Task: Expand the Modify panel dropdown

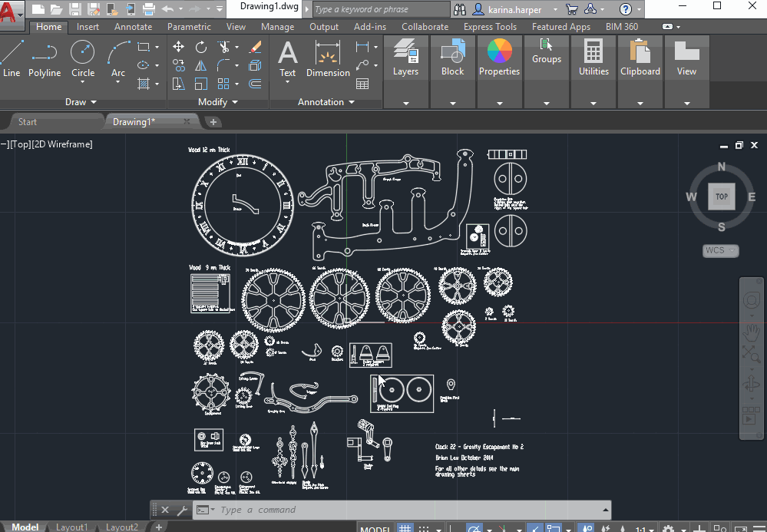Action: [x=234, y=102]
